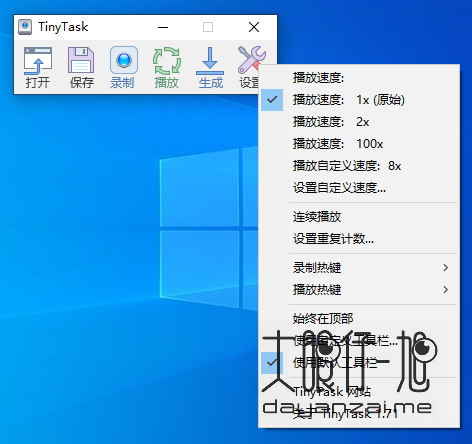Open 关于 TinyTask 1.71 entry
Viewport: 472px width, 444px height.
[x=359, y=414]
